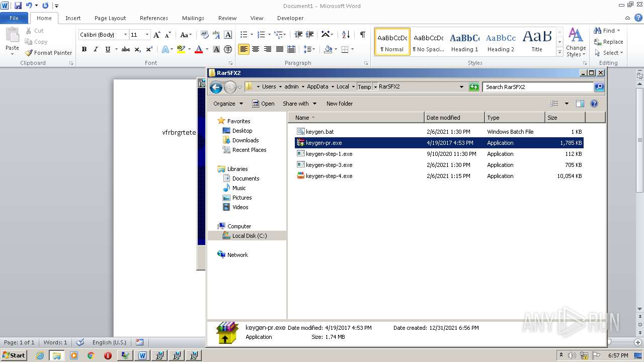Switch to Insert tab
The image size is (644, 362).
[73, 18]
